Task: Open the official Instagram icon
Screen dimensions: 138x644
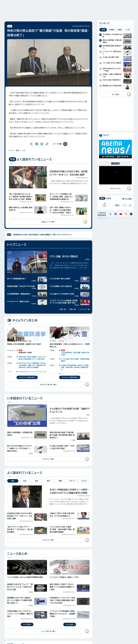Action: [126, 214]
